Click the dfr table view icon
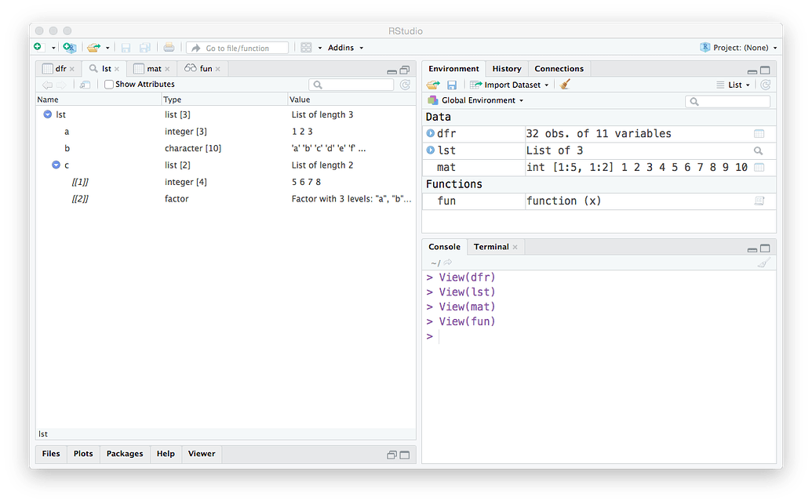 (x=759, y=134)
